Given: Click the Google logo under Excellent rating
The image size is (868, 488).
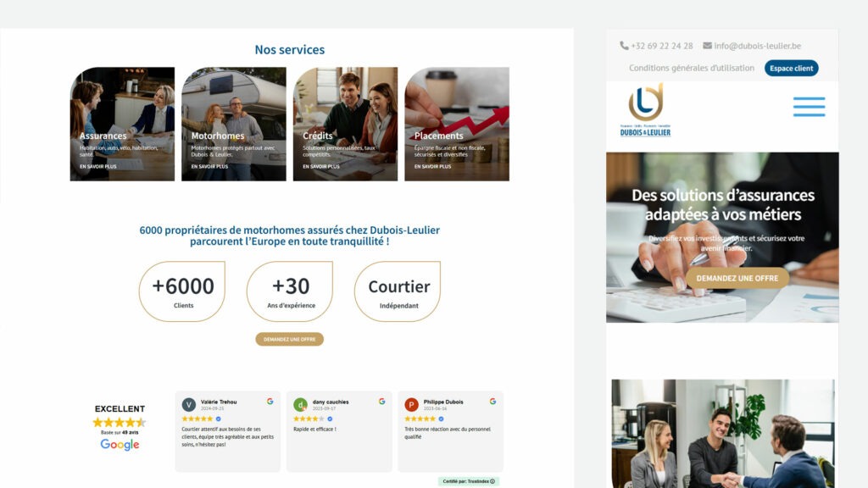Looking at the screenshot, I should point(120,444).
